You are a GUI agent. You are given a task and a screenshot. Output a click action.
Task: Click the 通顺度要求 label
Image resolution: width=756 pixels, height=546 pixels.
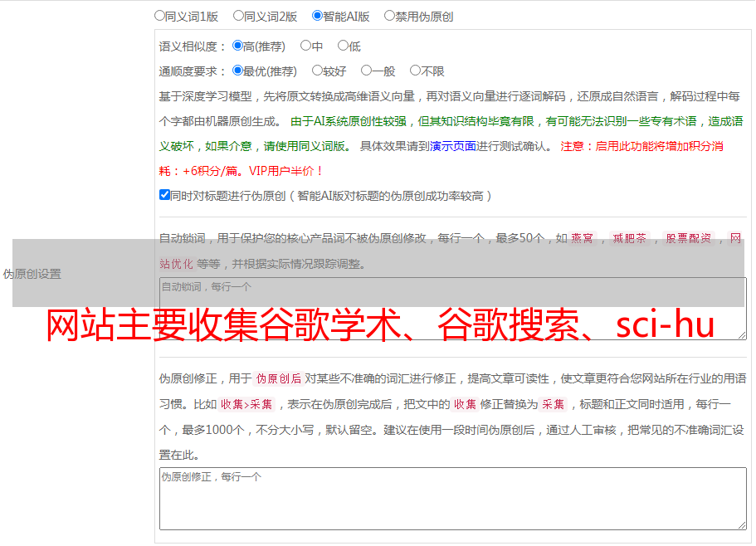(192, 72)
